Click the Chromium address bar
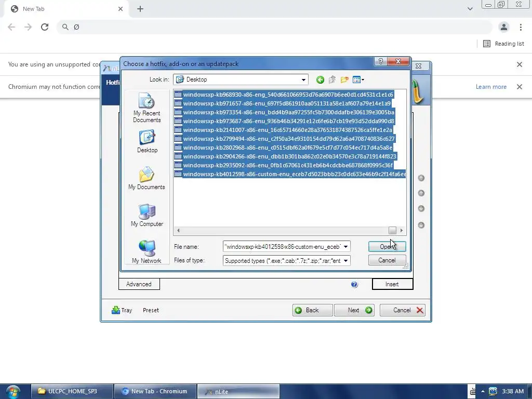The image size is (532, 399). 275,27
